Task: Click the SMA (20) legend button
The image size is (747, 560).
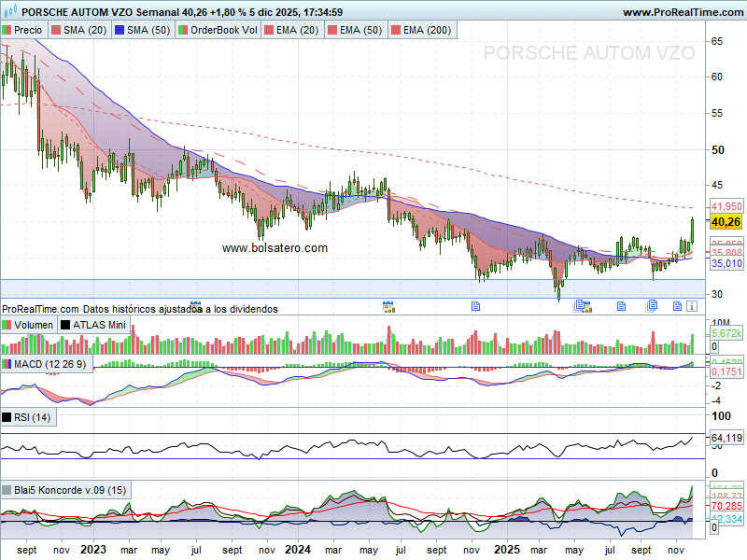Action: 80,30
